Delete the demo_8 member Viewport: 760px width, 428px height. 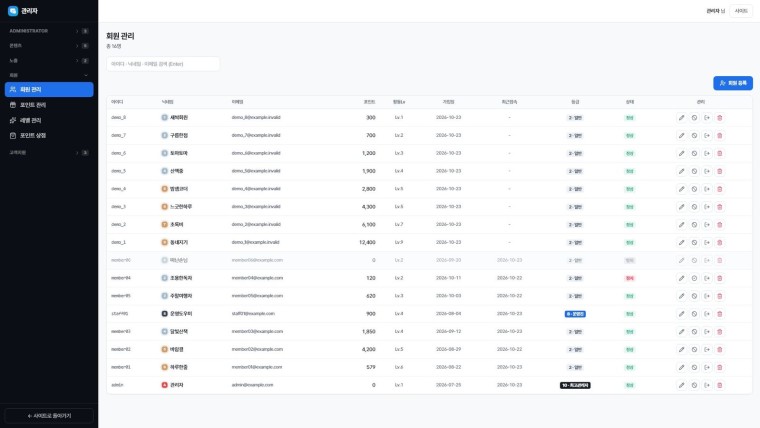point(719,118)
